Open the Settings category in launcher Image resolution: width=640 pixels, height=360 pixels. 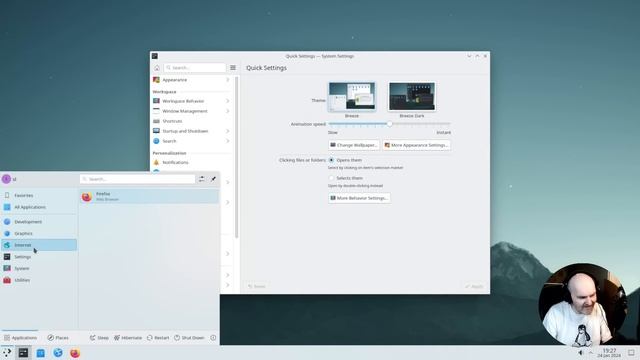click(39, 257)
